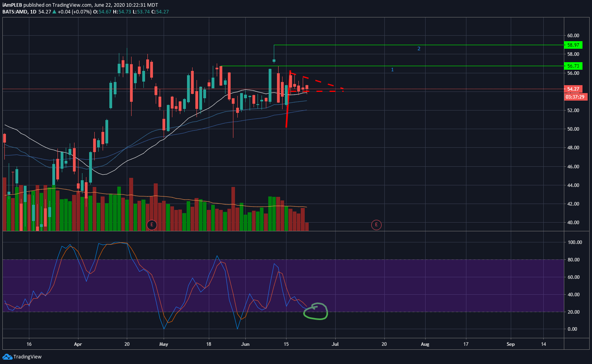Click the 40.00 oscillator axis label
Viewport: 592px width, 364px height.
[x=573, y=295]
